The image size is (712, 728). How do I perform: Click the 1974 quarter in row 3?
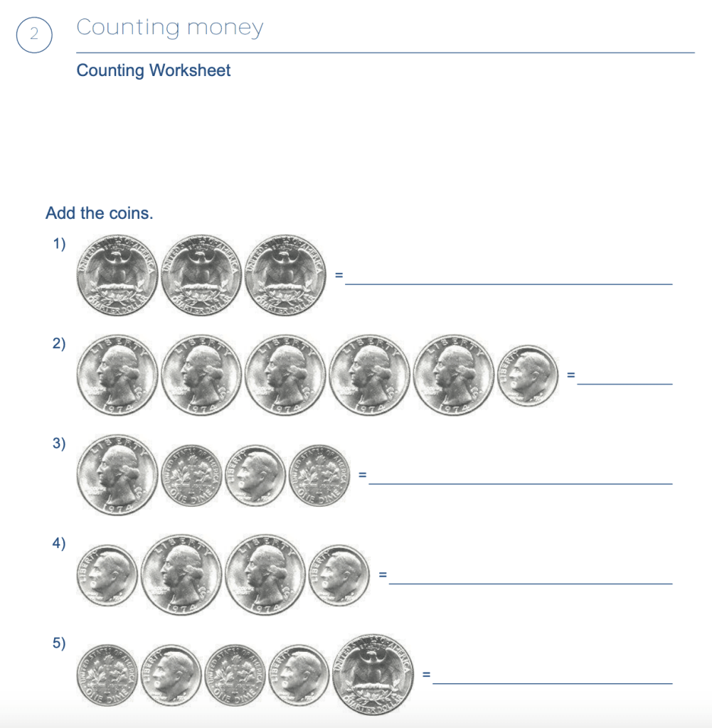tap(117, 474)
